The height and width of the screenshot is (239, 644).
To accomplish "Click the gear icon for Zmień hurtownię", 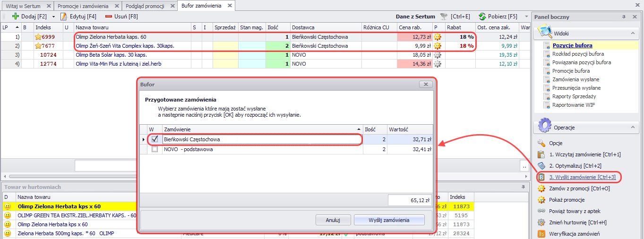I will coord(541,222).
